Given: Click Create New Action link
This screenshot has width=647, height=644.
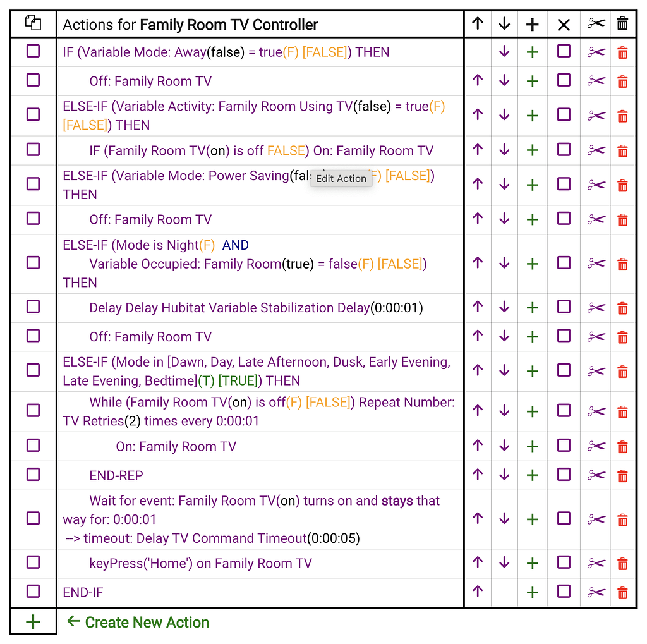Looking at the screenshot, I should point(147,623).
